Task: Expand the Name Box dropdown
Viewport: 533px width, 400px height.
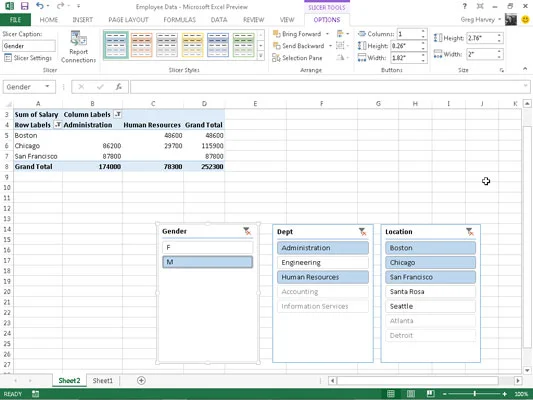Action: coord(47,87)
